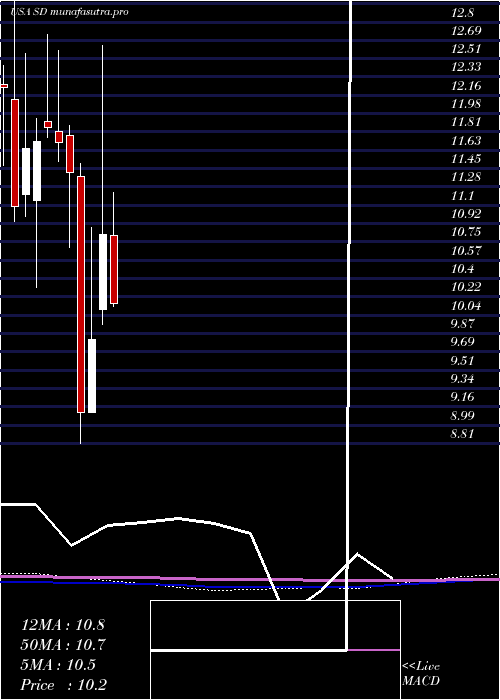This screenshot has width=500, height=700.
Task: Select the 8.81 price axis label
Action: click(x=462, y=434)
